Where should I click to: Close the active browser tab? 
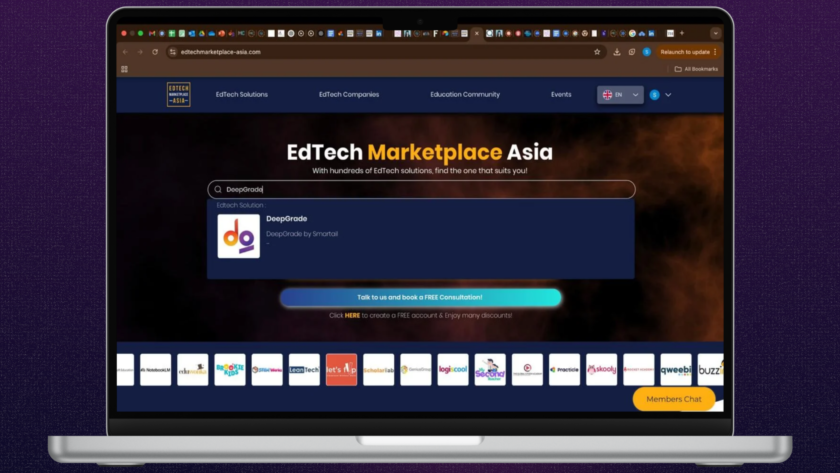476,33
